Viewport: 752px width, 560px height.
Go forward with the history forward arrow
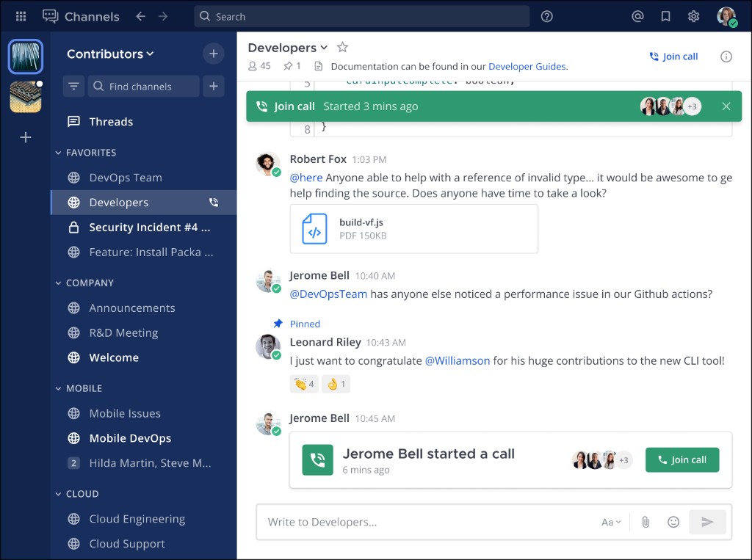(x=163, y=16)
